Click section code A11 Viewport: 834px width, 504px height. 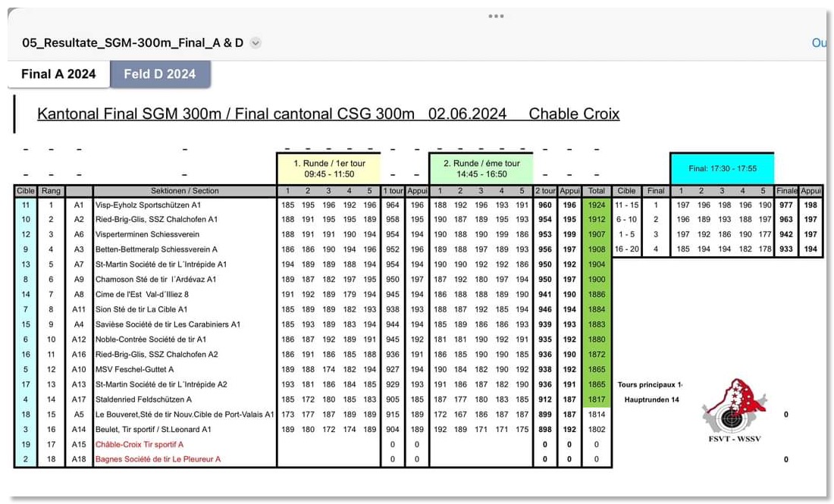click(79, 309)
